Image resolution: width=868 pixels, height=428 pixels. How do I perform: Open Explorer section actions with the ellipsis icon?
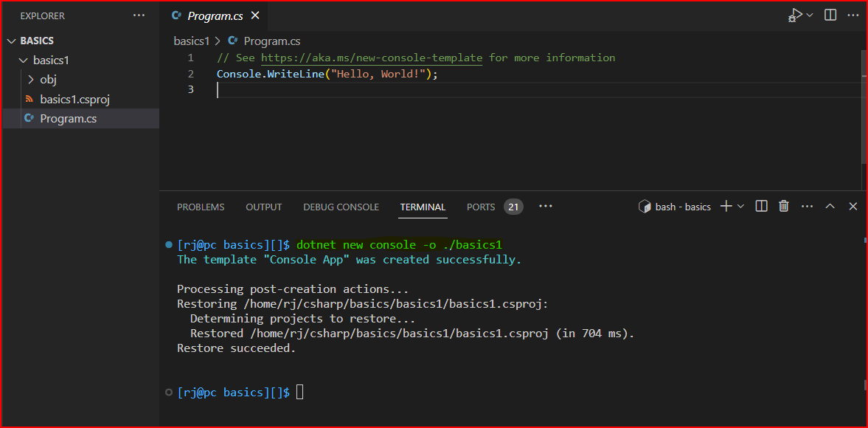click(x=139, y=15)
